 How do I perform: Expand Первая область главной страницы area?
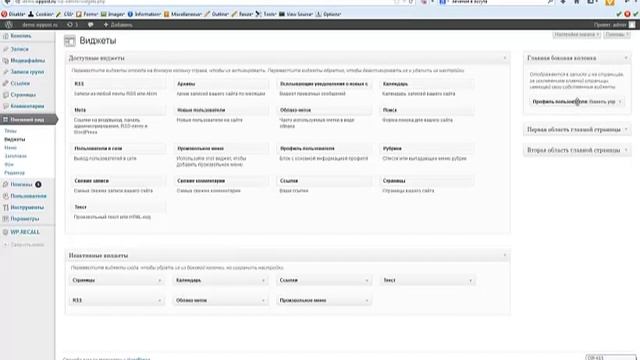tap(626, 129)
